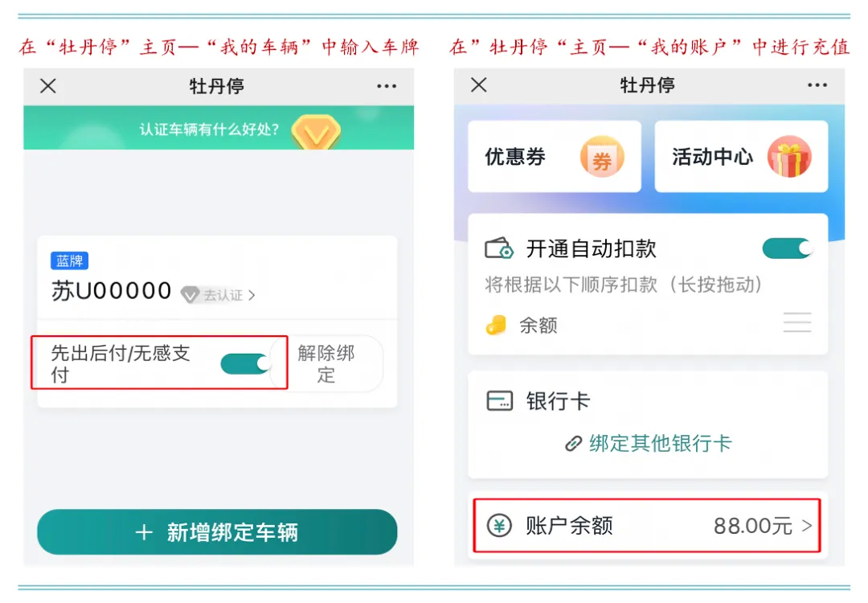This screenshot has width=868, height=603.
Task: Click the yuan icon next to 账户余额
Action: tap(500, 527)
